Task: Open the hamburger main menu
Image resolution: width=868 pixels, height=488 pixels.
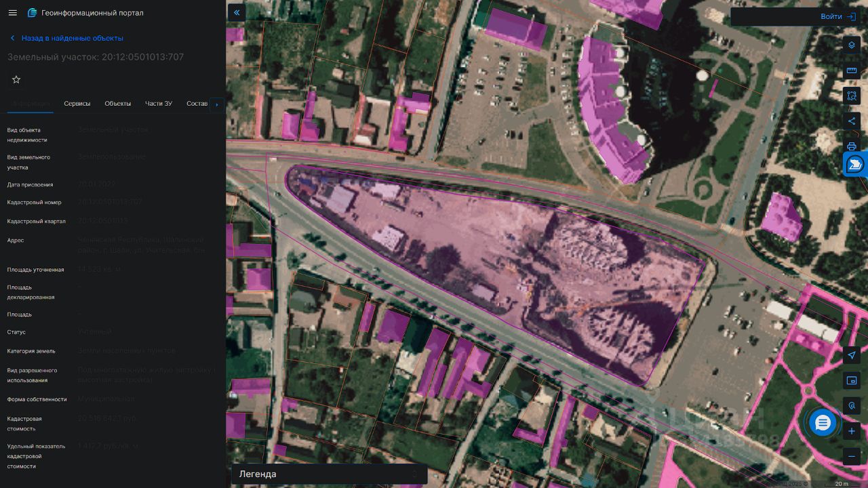Action: (x=12, y=13)
